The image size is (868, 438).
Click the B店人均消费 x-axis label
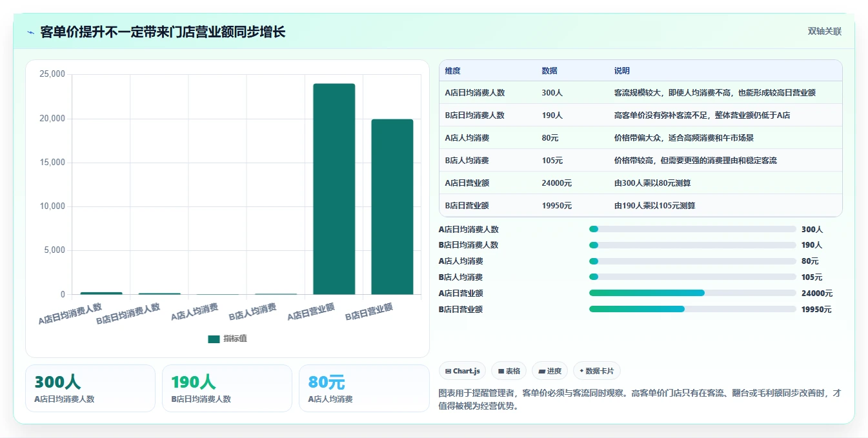pos(254,312)
